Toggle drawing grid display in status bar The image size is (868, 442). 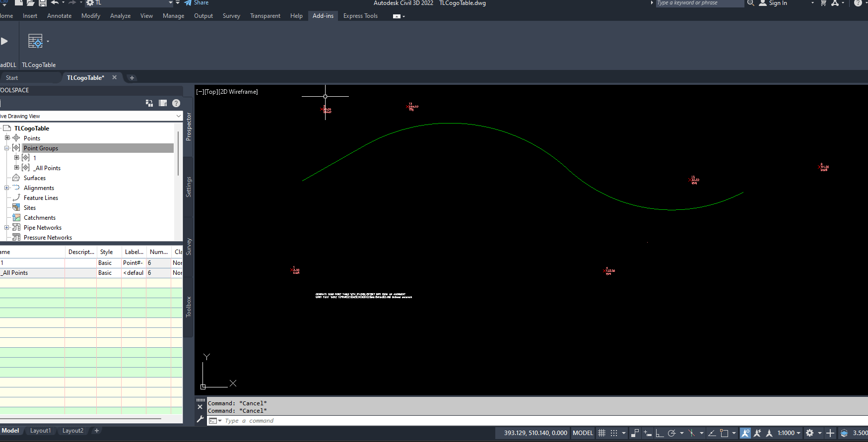click(x=602, y=433)
